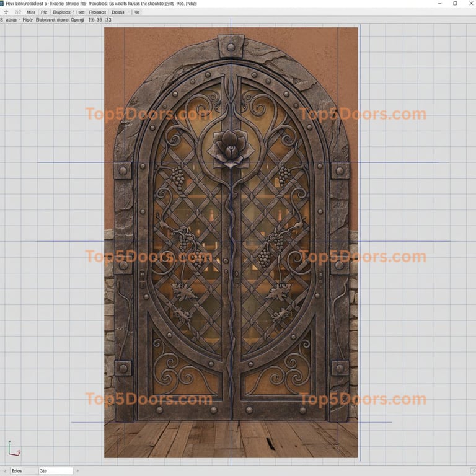Select the 'Plz' toolbar item
Viewport: 476px width, 476px height.
pos(44,12)
